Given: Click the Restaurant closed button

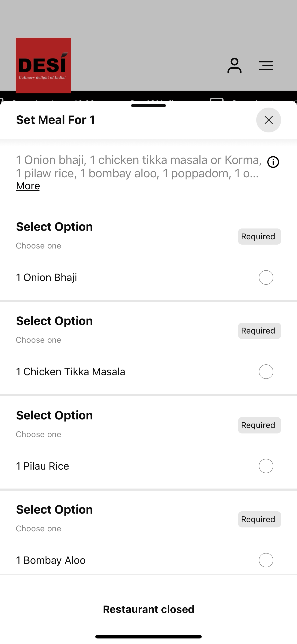Looking at the screenshot, I should click(x=148, y=609).
